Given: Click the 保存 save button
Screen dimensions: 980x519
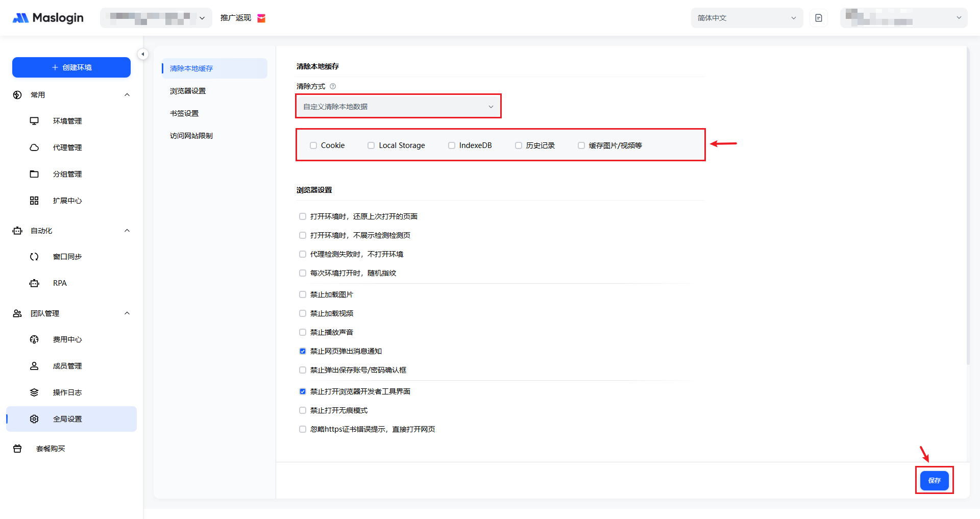Looking at the screenshot, I should point(934,480).
